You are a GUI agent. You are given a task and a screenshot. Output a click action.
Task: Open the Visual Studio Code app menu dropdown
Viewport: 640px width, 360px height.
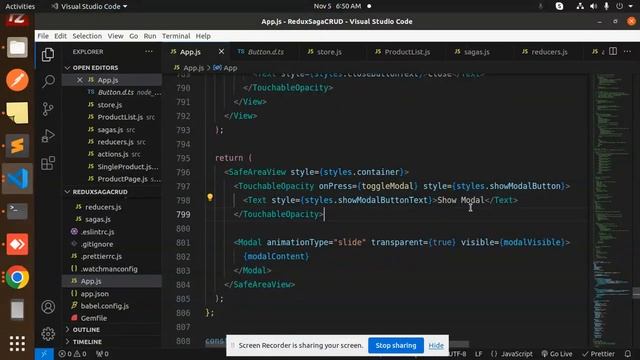pyautogui.click(x=89, y=6)
